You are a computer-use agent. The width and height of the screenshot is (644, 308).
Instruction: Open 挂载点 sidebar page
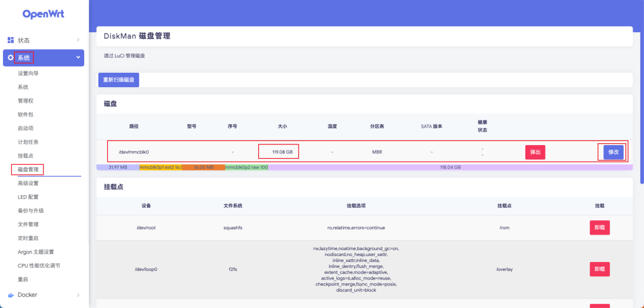coord(26,156)
